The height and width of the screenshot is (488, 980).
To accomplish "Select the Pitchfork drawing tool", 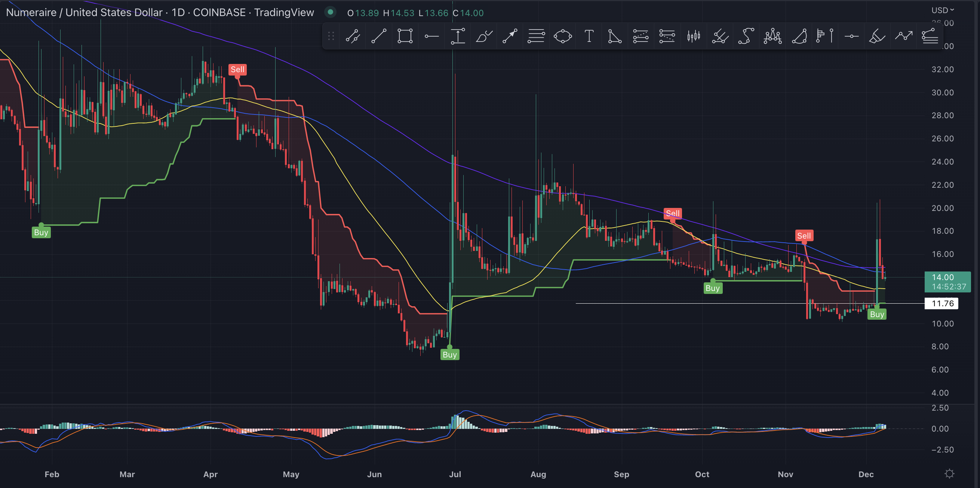I will point(720,36).
